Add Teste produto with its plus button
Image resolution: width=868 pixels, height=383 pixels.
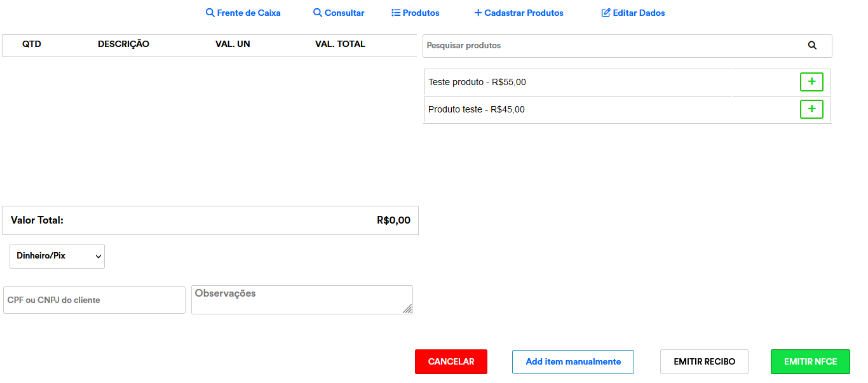(811, 82)
